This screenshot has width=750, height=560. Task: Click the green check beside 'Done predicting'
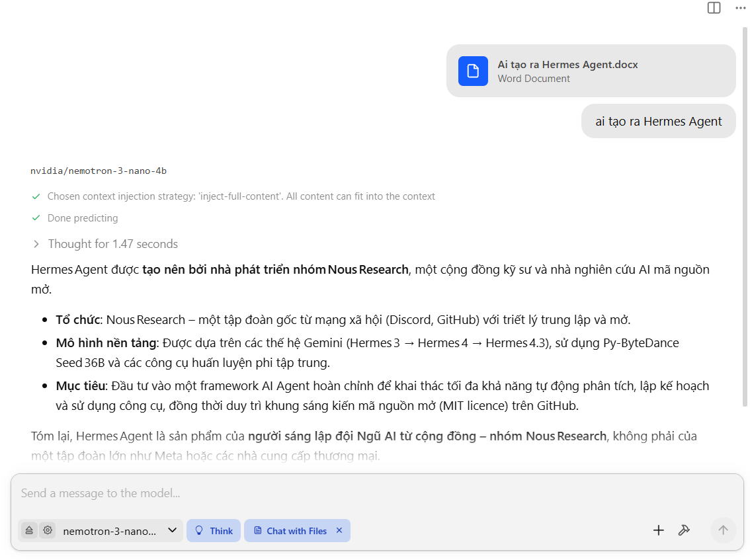pos(36,218)
